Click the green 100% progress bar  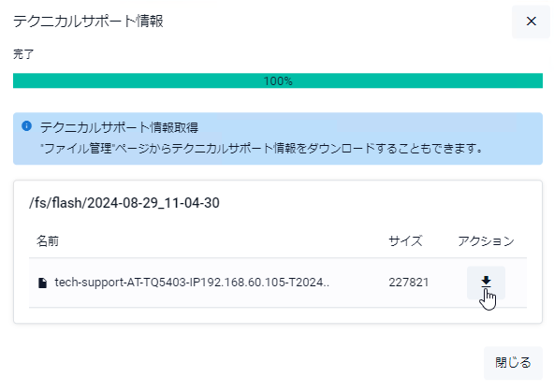pos(278,80)
